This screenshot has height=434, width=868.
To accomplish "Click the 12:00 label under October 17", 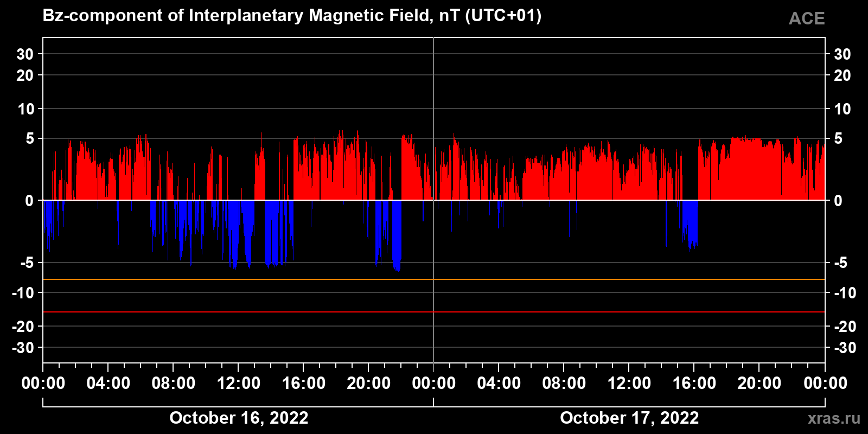I will (x=629, y=384).
